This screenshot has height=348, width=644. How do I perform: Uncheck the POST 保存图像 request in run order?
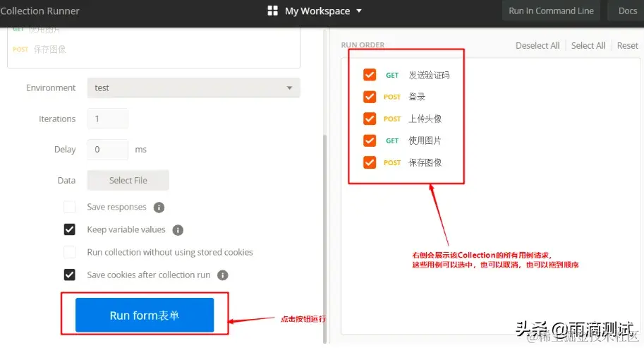(x=370, y=162)
